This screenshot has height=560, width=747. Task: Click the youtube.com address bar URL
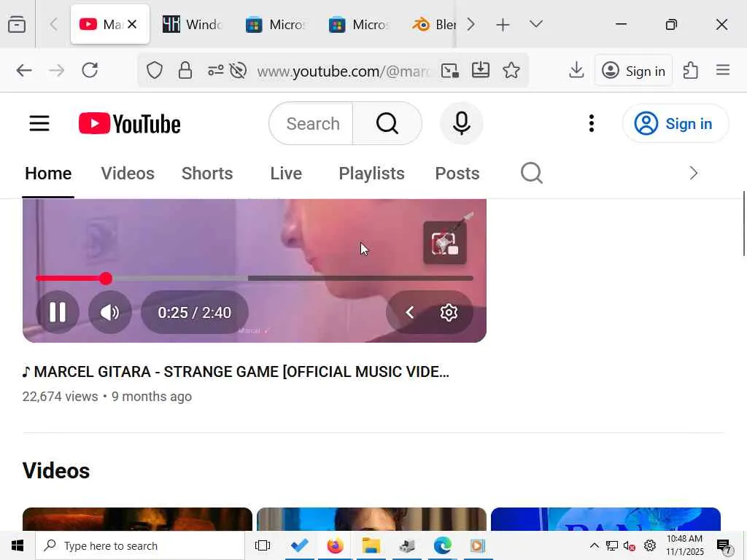tap(344, 71)
